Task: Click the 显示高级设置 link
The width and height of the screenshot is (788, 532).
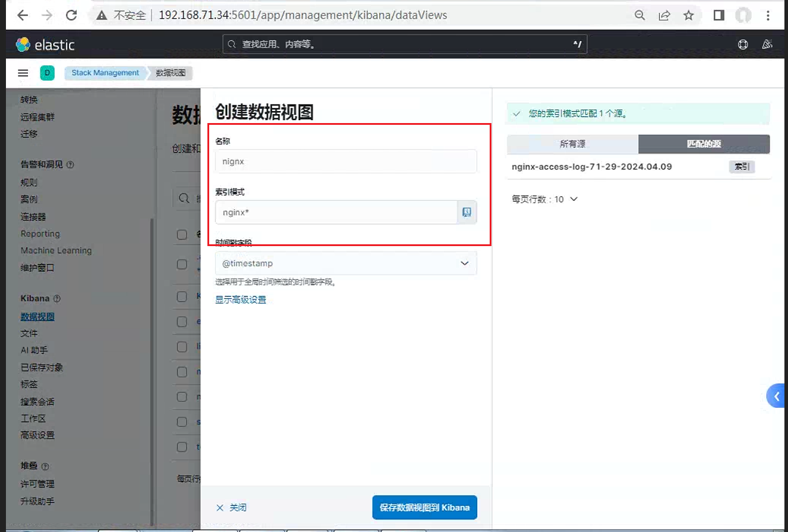Action: click(241, 300)
